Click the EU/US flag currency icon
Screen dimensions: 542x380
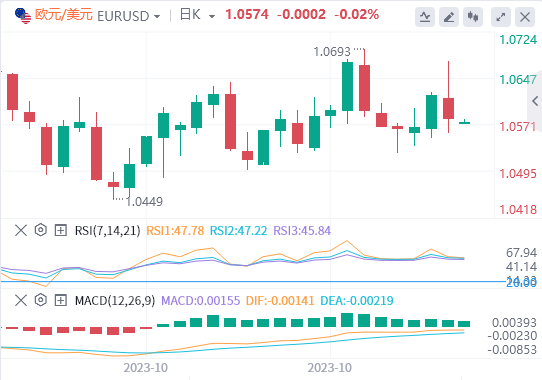point(23,16)
